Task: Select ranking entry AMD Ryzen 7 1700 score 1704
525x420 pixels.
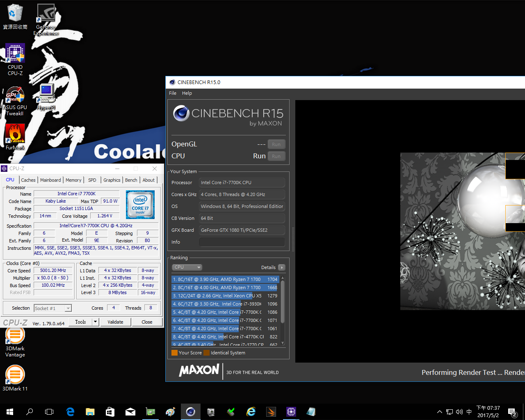Action: point(225,279)
